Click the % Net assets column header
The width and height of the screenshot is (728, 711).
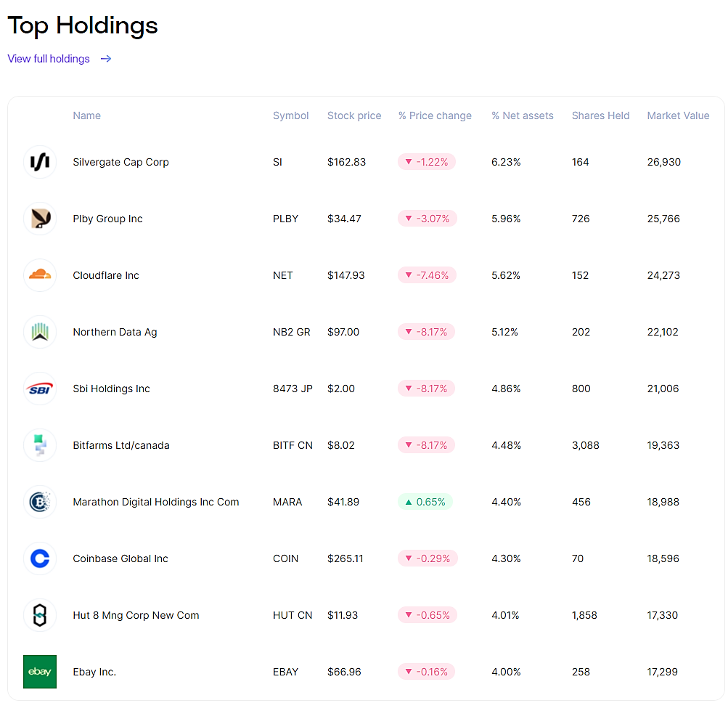[x=523, y=115]
